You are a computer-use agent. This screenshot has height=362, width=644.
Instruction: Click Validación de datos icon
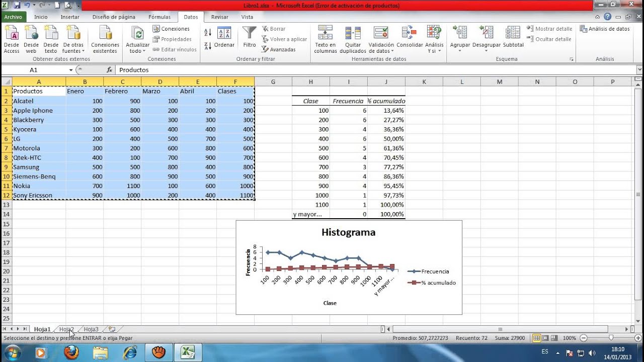[381, 33]
